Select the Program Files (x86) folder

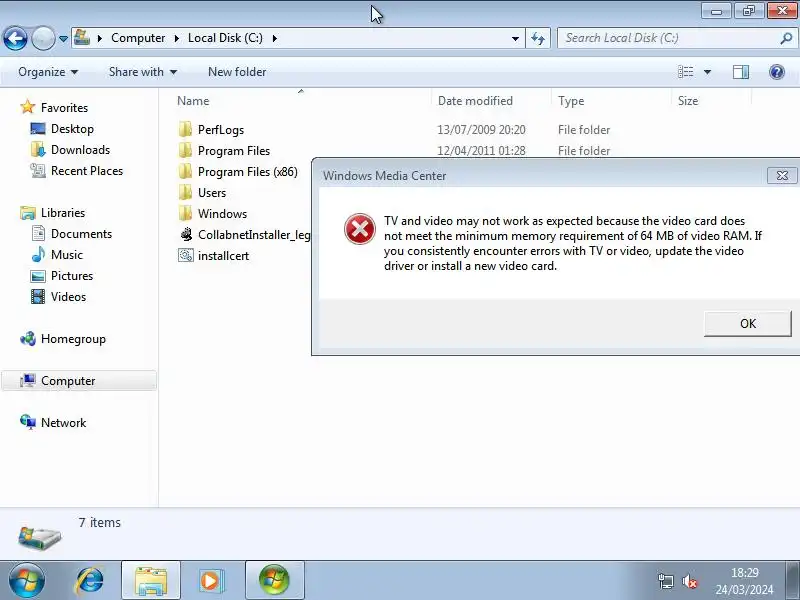tap(247, 171)
